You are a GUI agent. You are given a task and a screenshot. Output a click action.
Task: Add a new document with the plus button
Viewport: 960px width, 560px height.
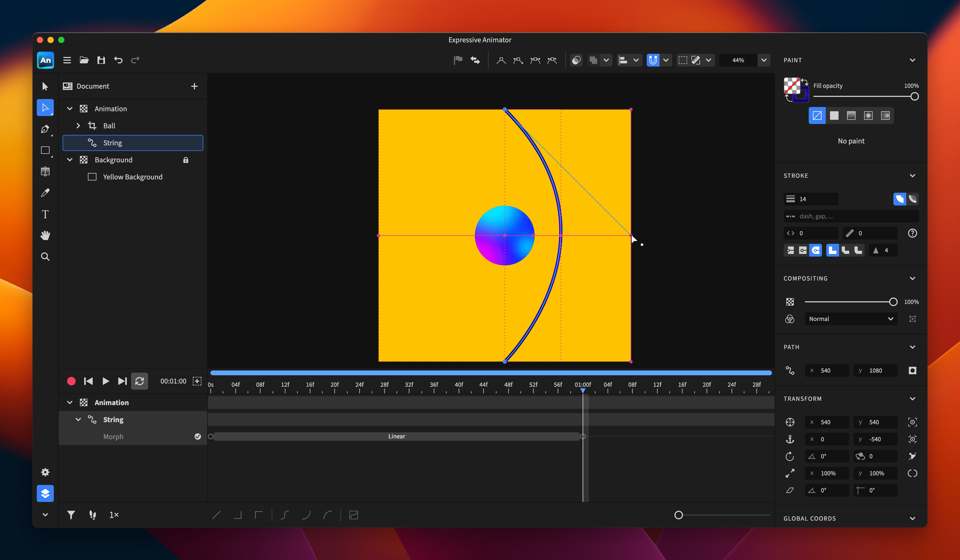click(194, 86)
